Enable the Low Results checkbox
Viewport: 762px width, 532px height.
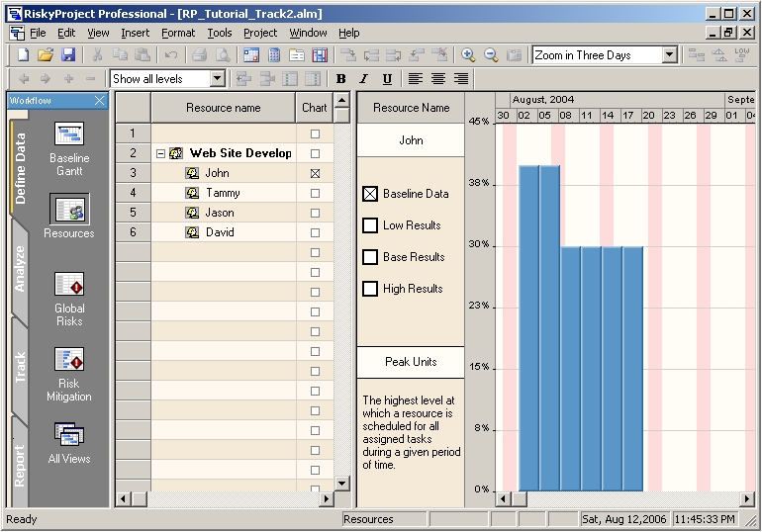(x=370, y=225)
